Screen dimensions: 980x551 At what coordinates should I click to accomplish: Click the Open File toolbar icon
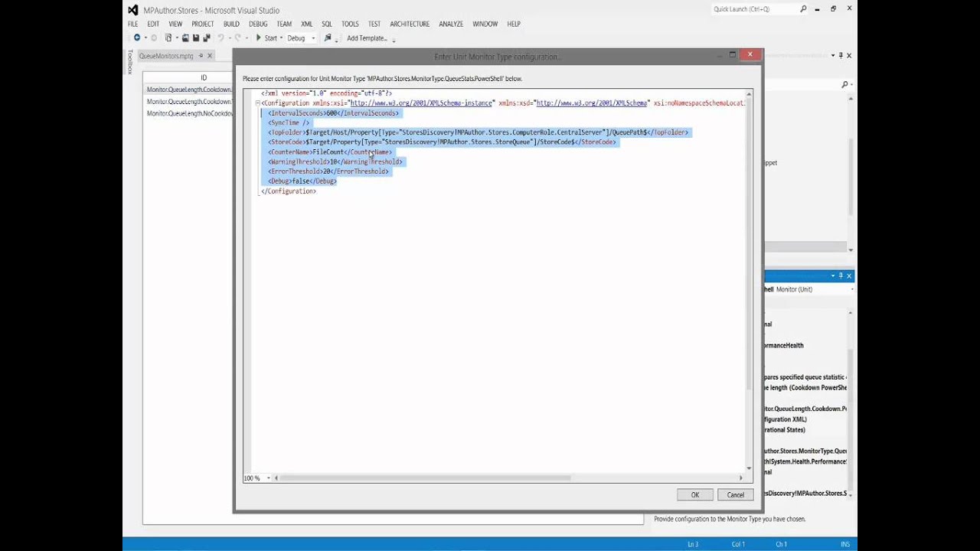186,38
